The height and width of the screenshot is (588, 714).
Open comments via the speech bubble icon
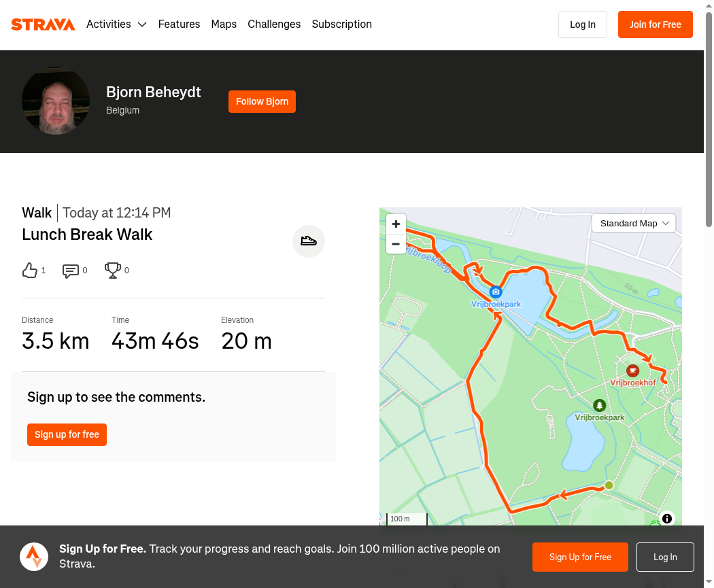coord(71,271)
